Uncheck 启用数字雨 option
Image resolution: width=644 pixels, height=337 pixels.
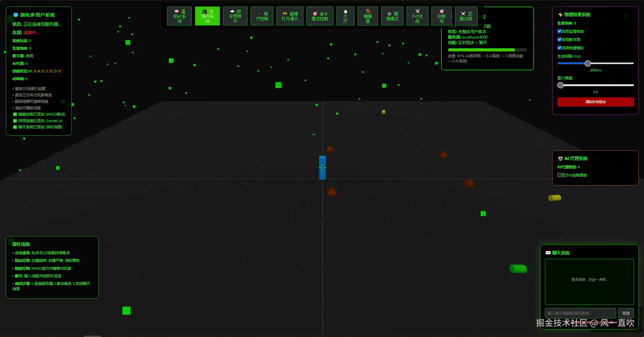click(559, 39)
